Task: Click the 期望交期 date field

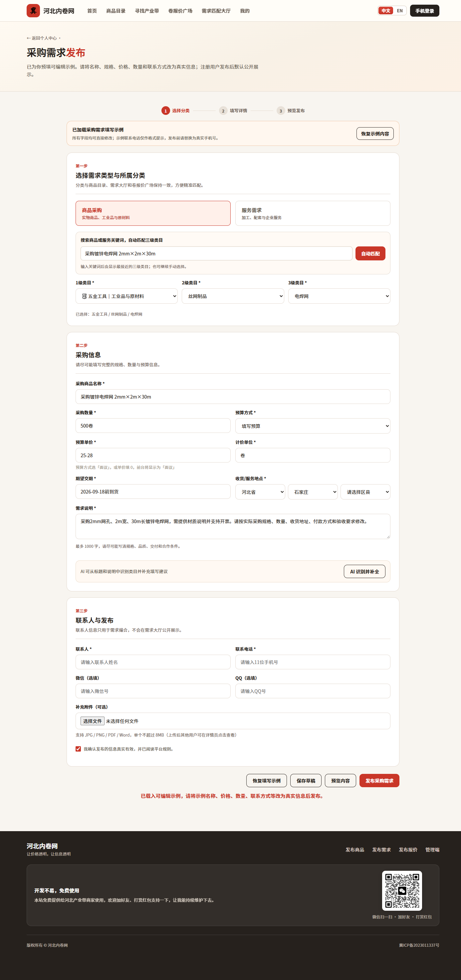Action: [153, 491]
